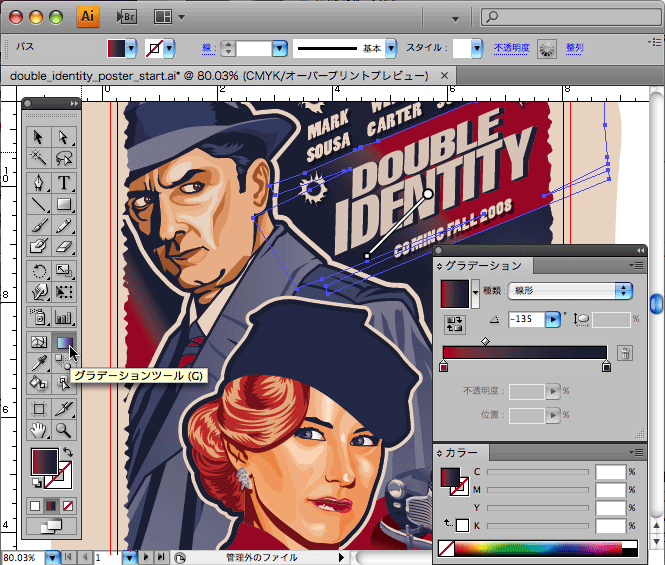
Task: Select the グラデーション panel tab
Action: pos(483,266)
